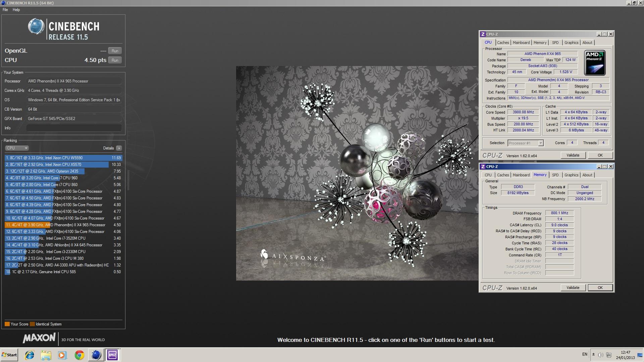Run the OpenGL benchmark
Screen dimensions: 644x362
(115, 51)
